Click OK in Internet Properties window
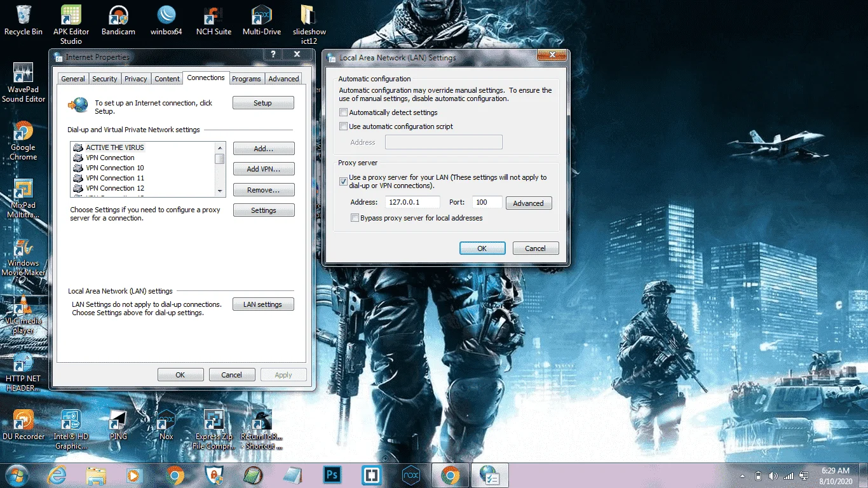The image size is (868, 488). coord(180,375)
